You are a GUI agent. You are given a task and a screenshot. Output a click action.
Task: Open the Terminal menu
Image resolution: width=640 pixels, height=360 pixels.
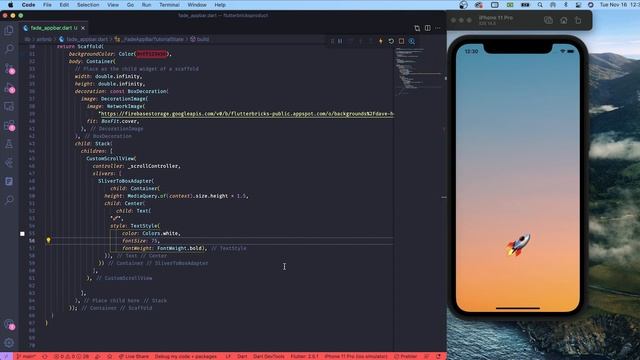169,5
